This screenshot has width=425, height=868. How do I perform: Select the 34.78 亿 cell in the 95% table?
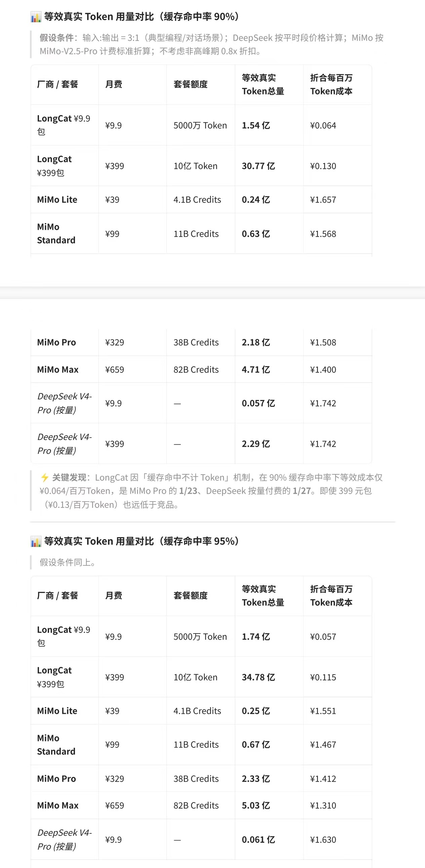pyautogui.click(x=258, y=677)
